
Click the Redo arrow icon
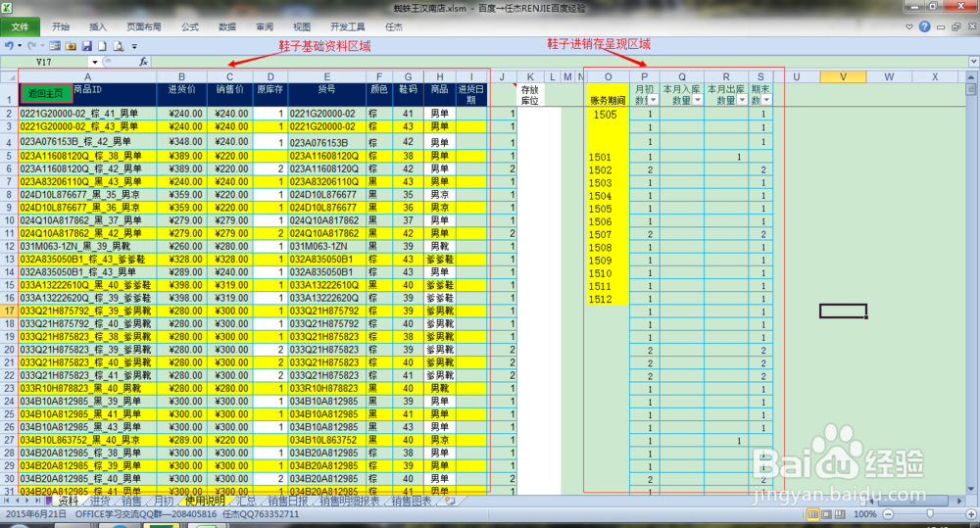31,46
